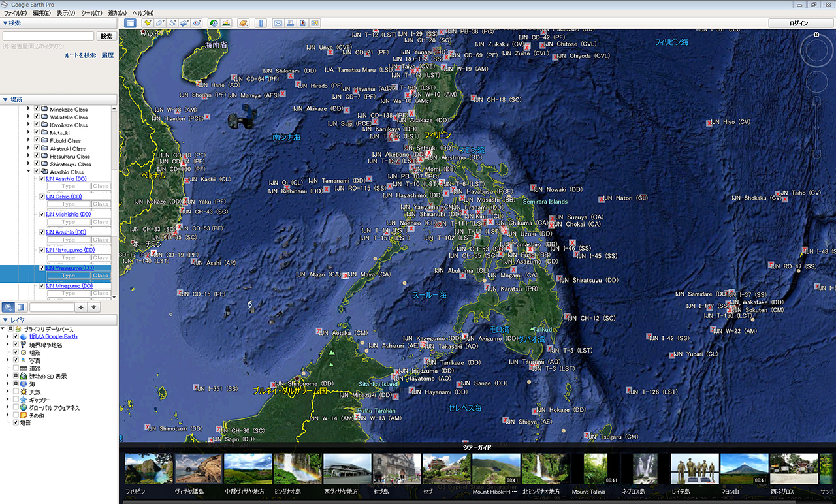
Task: Open the ルートを検索 link
Action: tap(80, 55)
